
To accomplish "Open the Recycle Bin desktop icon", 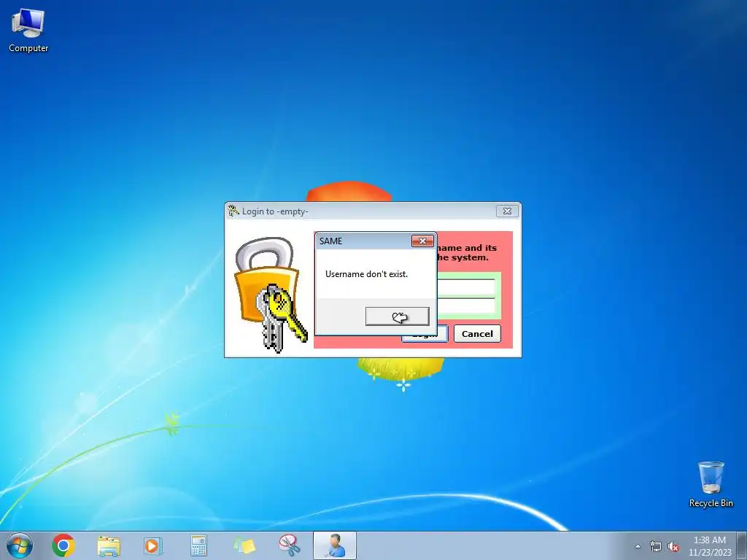I will coord(711,484).
